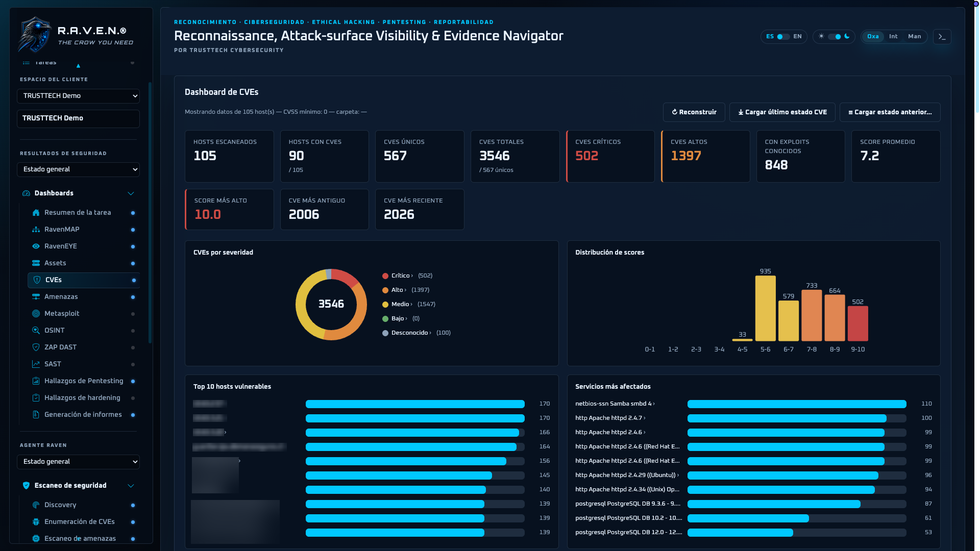Toggle the Crítico severity legend entry

[x=407, y=276]
